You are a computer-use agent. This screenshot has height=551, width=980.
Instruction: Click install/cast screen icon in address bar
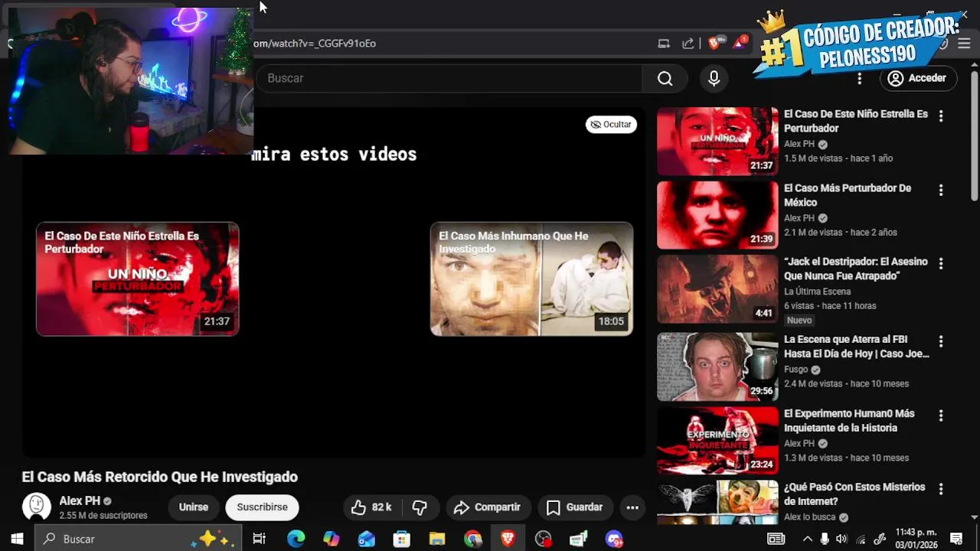[x=664, y=44]
